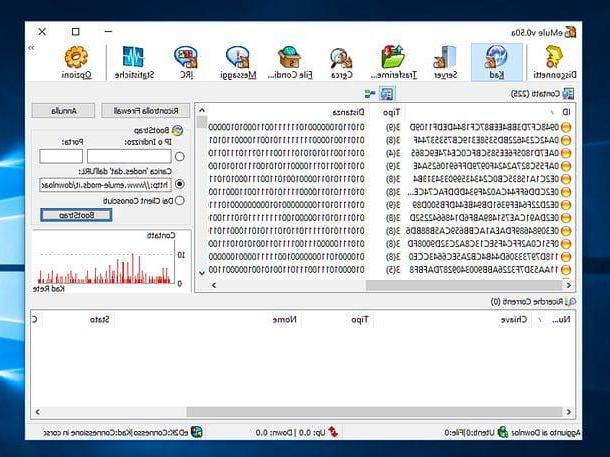The height and width of the screenshot is (457, 610).
Task: Click the Tipo value '3(5)'
Action: pyautogui.click(x=393, y=270)
